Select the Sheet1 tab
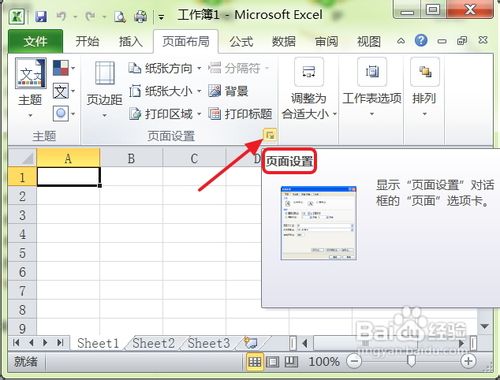 (98, 343)
